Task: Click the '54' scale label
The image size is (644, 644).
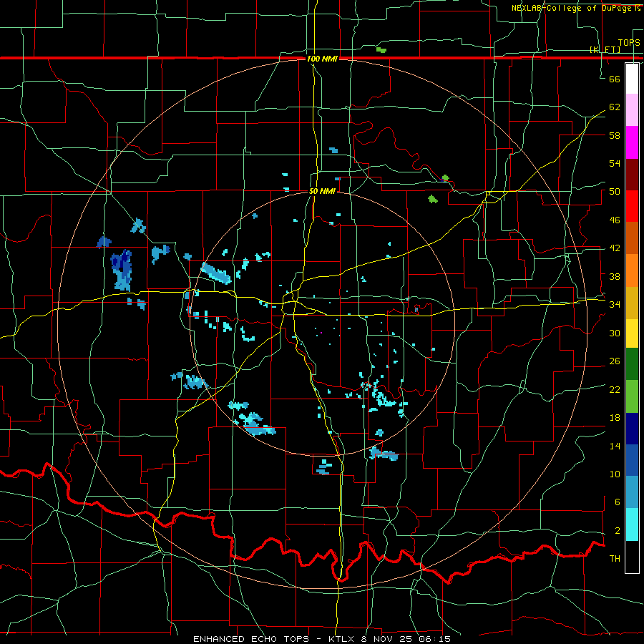Action: [615, 163]
